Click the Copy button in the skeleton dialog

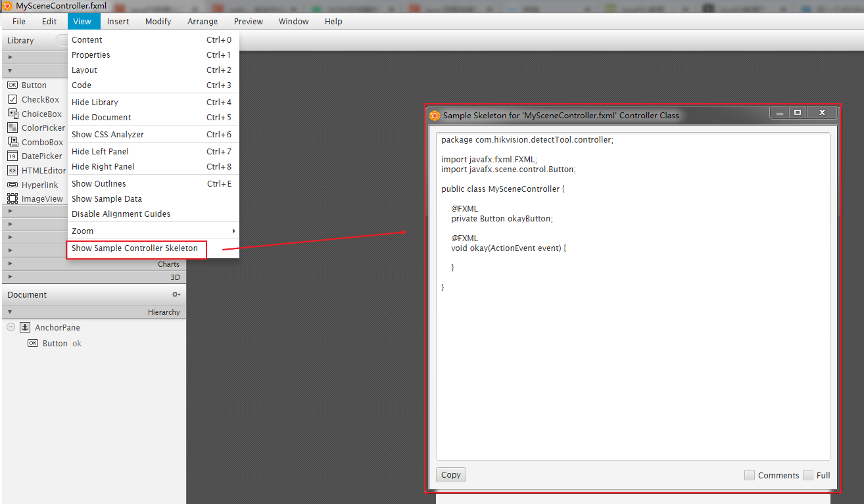(450, 474)
